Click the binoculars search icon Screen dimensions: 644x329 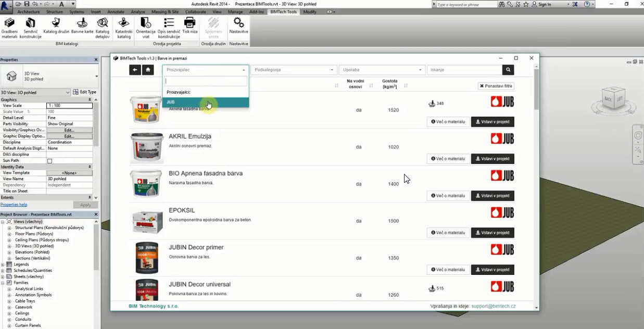pyautogui.click(x=501, y=4)
